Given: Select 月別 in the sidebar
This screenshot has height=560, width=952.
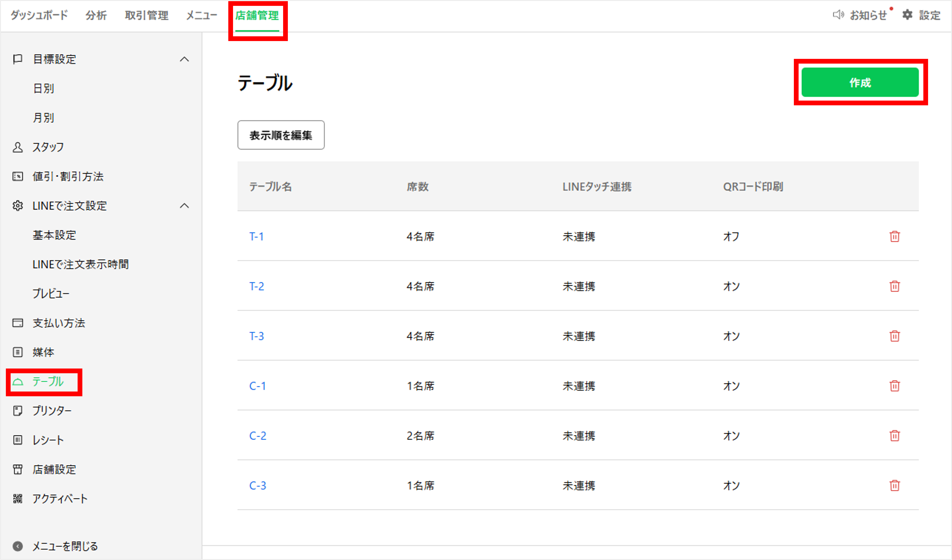Looking at the screenshot, I should coord(44,118).
